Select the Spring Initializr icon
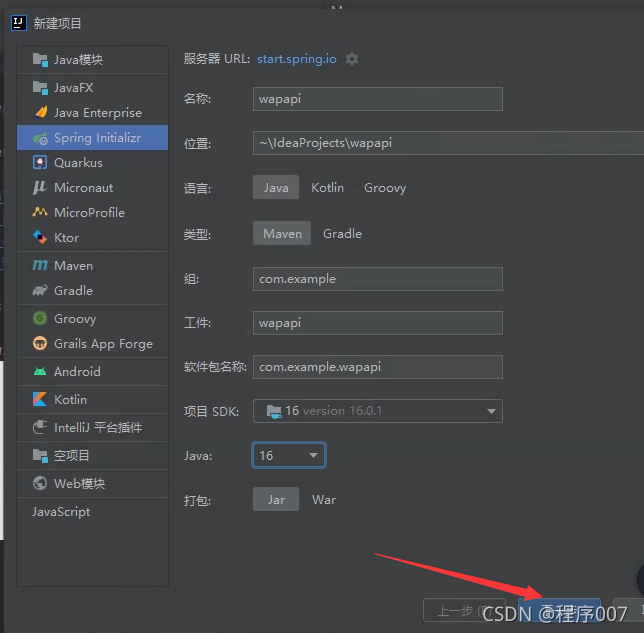644x633 pixels. click(x=40, y=138)
